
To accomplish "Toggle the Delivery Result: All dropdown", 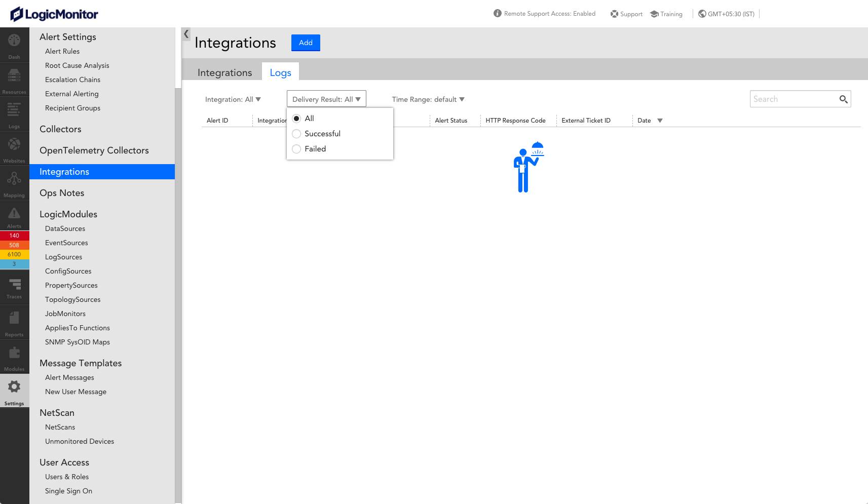I will click(x=326, y=99).
